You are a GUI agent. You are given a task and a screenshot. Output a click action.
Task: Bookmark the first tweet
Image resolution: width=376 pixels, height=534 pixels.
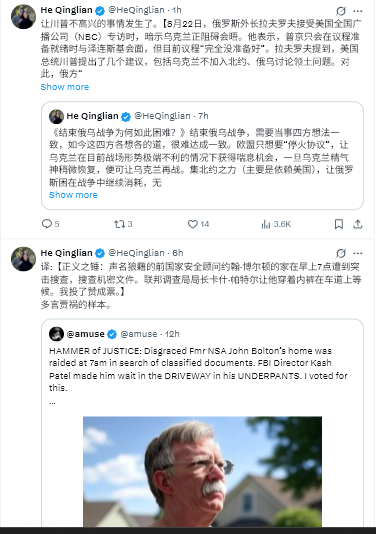pyautogui.click(x=339, y=224)
